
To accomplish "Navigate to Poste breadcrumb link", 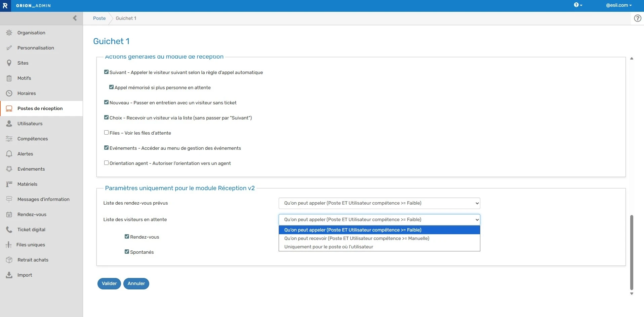I will (x=99, y=18).
